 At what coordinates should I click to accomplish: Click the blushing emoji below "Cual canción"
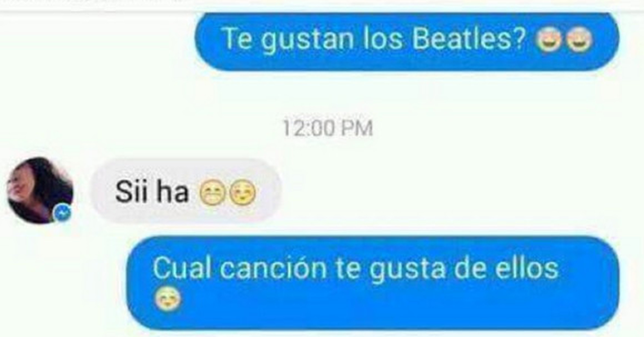(167, 299)
